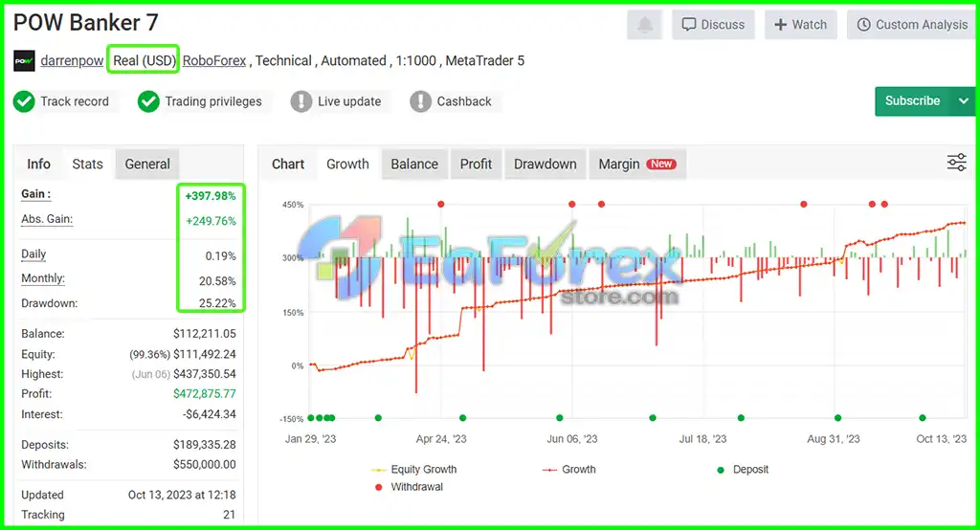Image resolution: width=980 pixels, height=530 pixels.
Task: Click the green Subscribe button
Action: [912, 101]
